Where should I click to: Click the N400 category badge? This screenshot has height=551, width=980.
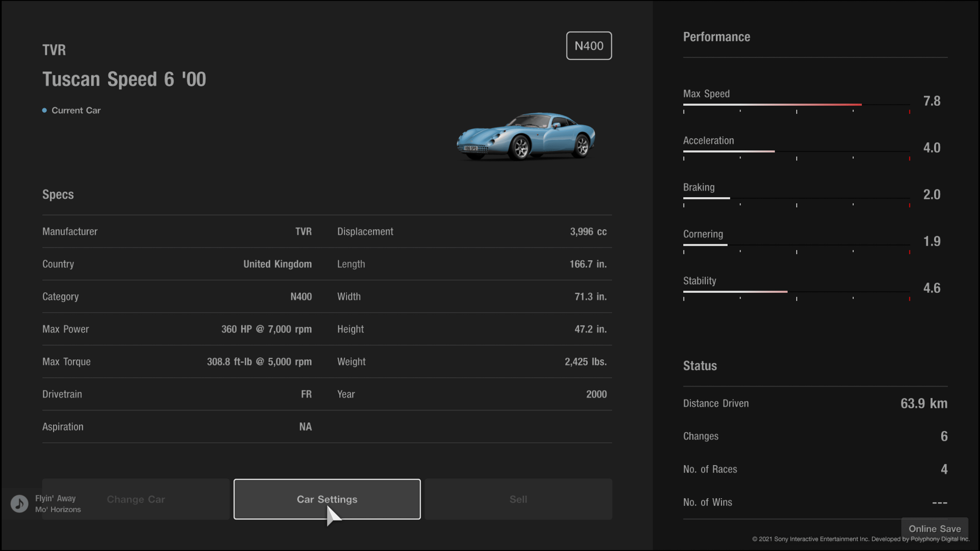[x=589, y=46]
